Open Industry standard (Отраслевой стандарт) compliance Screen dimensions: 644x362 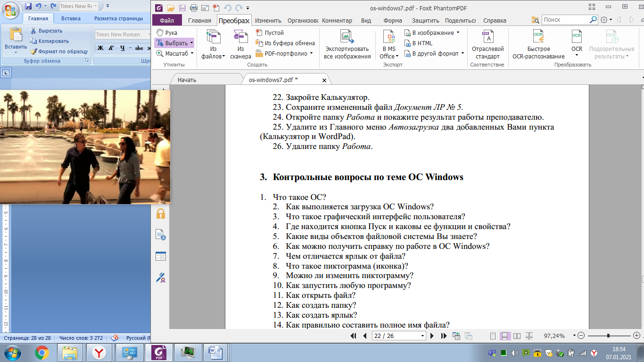click(x=487, y=44)
